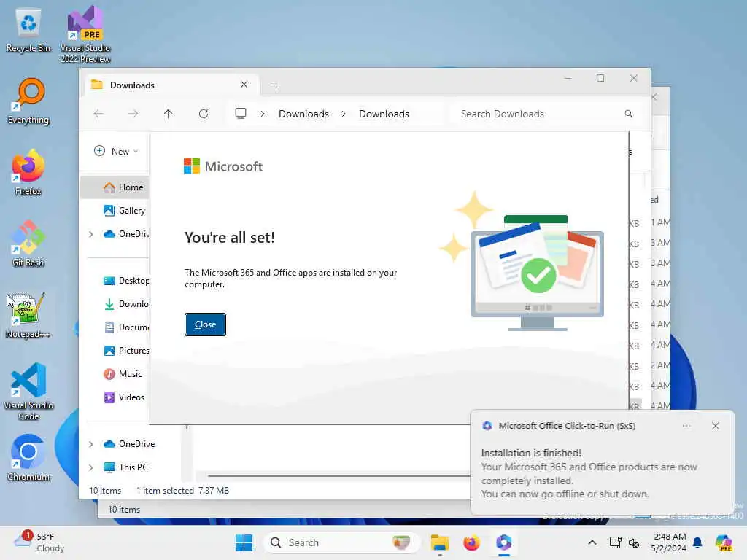This screenshot has width=747, height=560.
Task: Refresh the Downloads folder view
Action: pos(204,114)
